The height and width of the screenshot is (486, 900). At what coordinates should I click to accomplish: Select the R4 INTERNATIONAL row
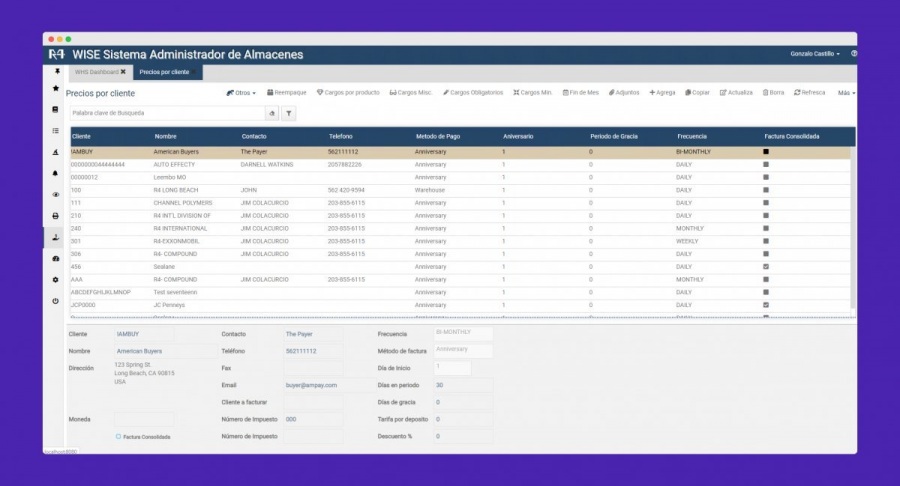click(x=460, y=228)
